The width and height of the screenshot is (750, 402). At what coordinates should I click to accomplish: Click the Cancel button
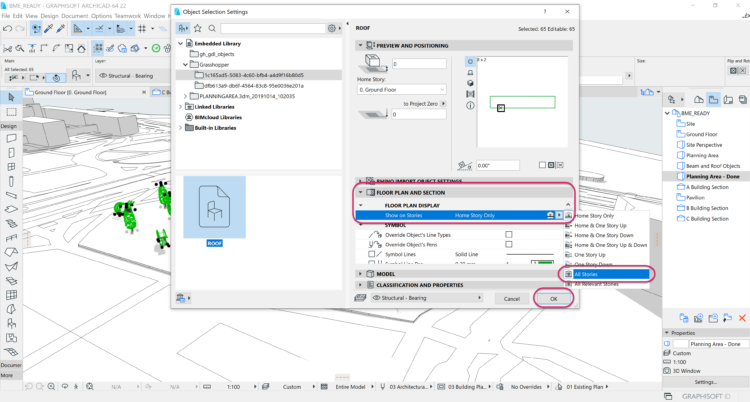(x=511, y=298)
